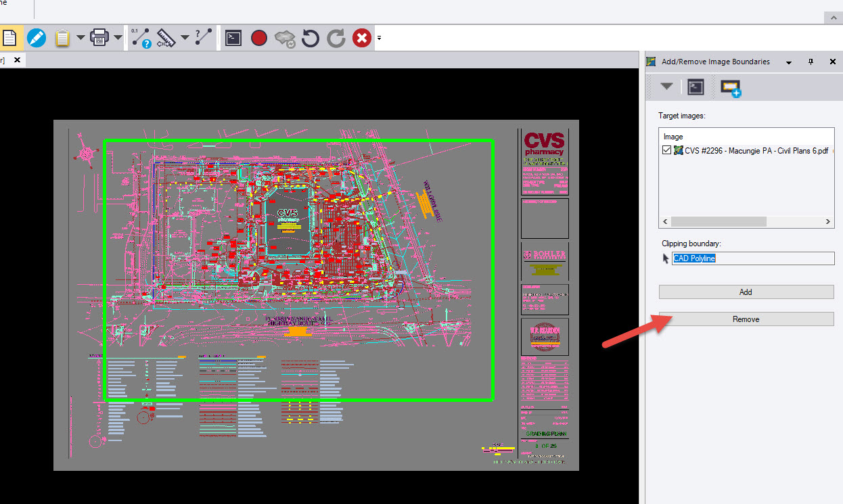Click the CAD Polyline clipping boundary field
843x504 pixels.
tap(753, 258)
